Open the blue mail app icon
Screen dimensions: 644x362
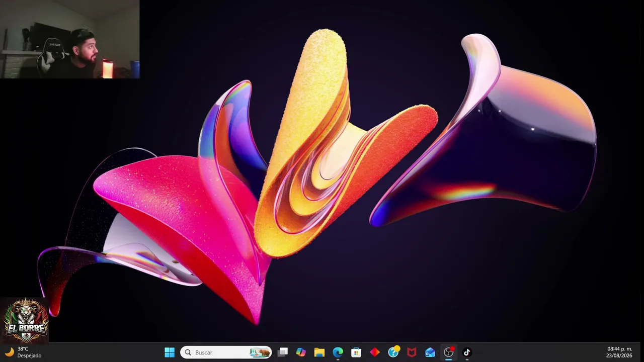pos(430,352)
